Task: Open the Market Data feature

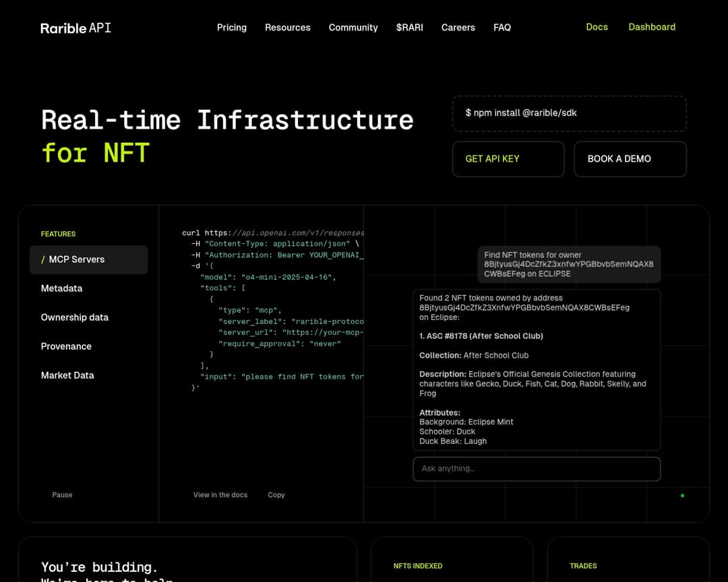Action: (67, 375)
